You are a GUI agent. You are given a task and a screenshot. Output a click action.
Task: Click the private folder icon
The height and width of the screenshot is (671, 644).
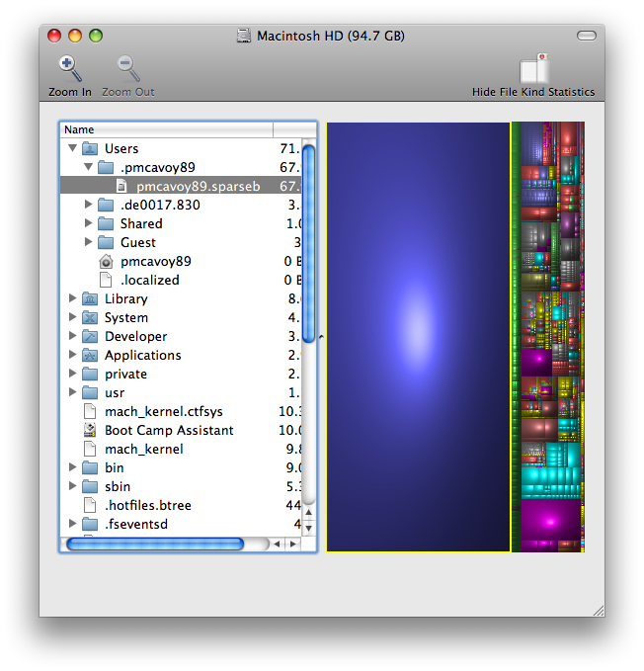[90, 374]
